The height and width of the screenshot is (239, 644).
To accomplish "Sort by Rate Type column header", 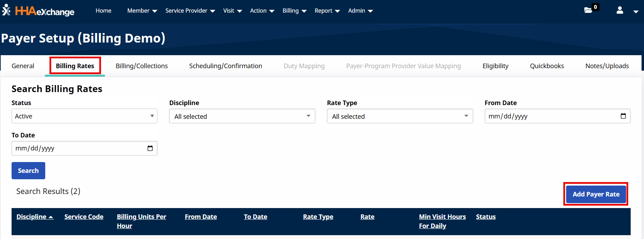I will (x=318, y=217).
